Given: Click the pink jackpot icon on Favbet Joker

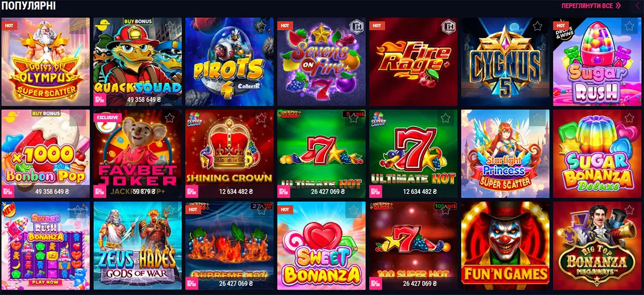Looking at the screenshot, I should [x=100, y=191].
